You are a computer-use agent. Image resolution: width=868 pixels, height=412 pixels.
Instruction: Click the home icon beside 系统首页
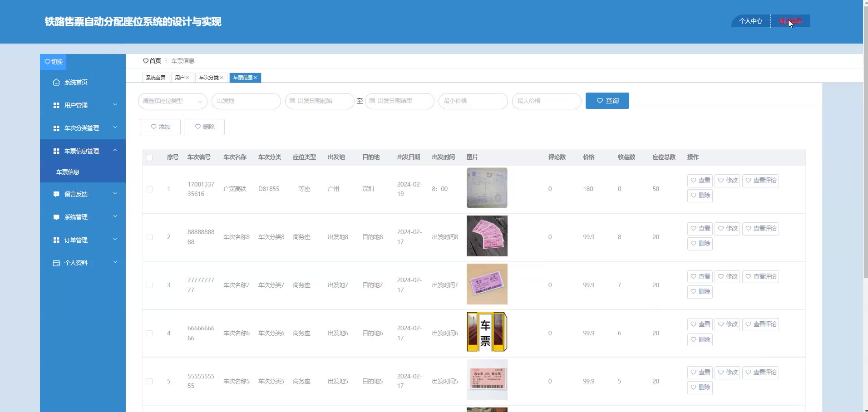pos(56,82)
